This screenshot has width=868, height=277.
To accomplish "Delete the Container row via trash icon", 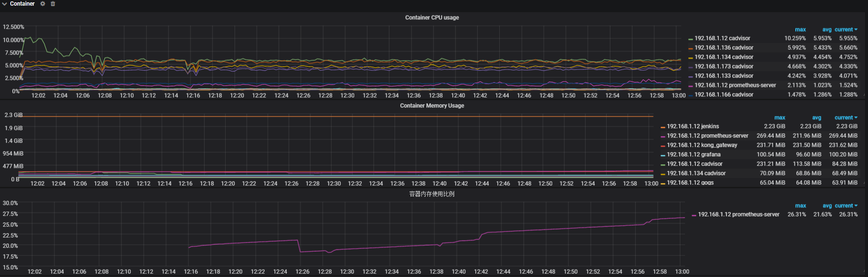I will pyautogui.click(x=53, y=4).
